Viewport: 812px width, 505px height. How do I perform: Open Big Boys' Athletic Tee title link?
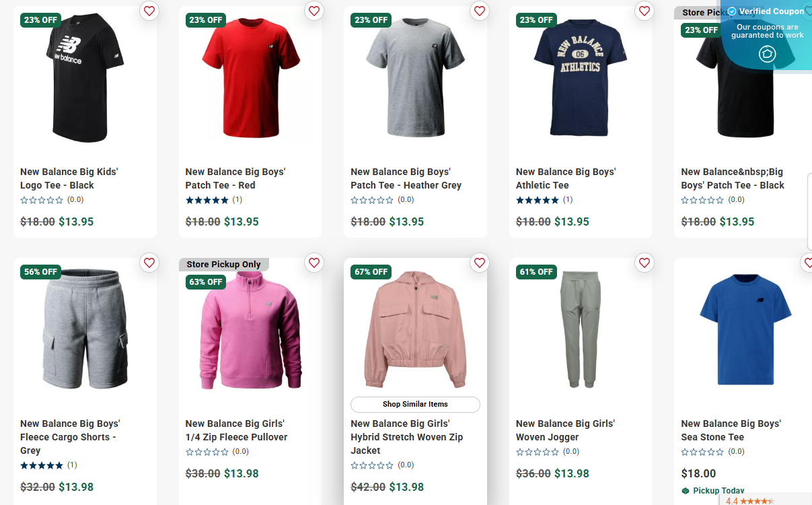click(x=565, y=178)
